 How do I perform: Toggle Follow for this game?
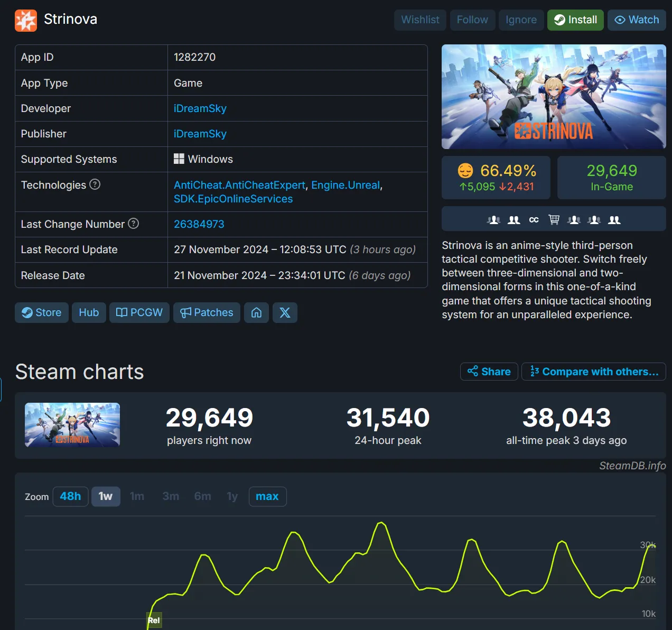pyautogui.click(x=472, y=20)
